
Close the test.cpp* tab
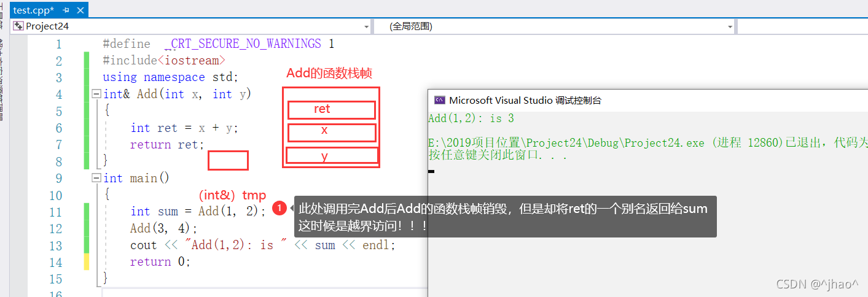(x=80, y=10)
